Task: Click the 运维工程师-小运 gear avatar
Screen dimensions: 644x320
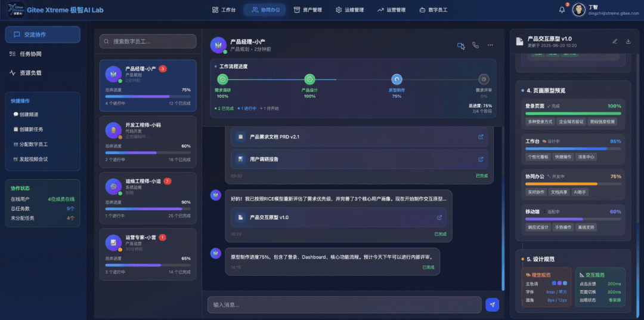Action: pos(113,186)
